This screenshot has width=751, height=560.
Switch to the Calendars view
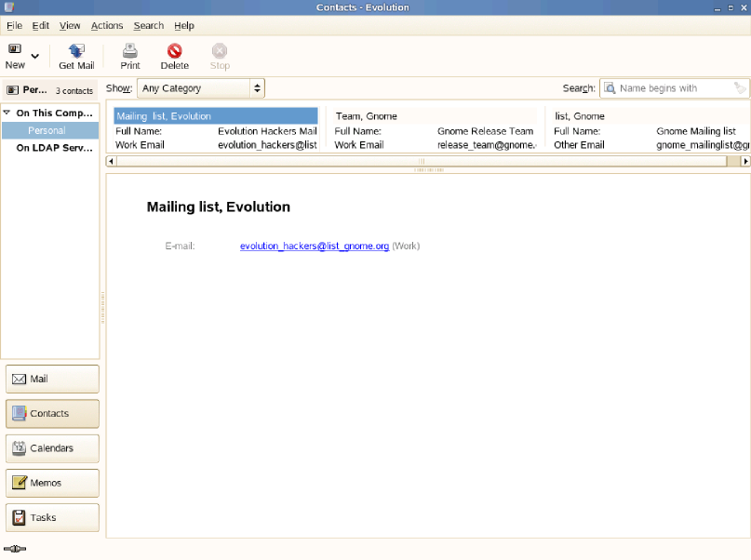(51, 448)
